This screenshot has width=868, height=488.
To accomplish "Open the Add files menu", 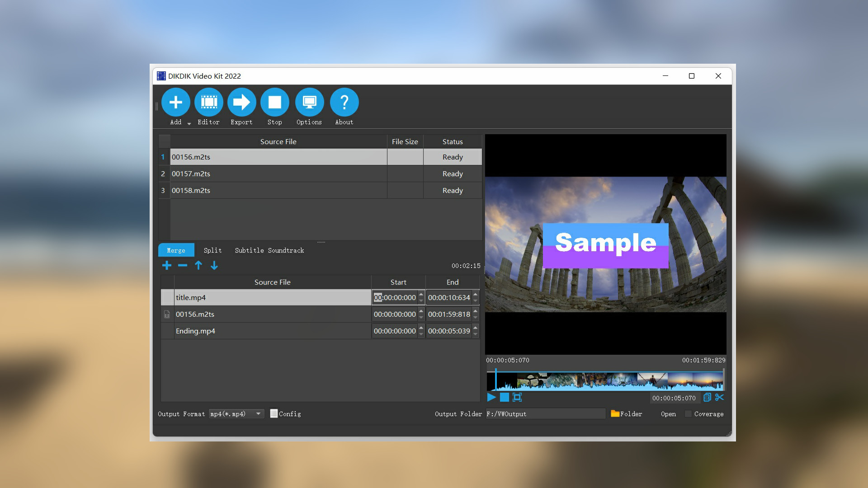I will [x=175, y=103].
